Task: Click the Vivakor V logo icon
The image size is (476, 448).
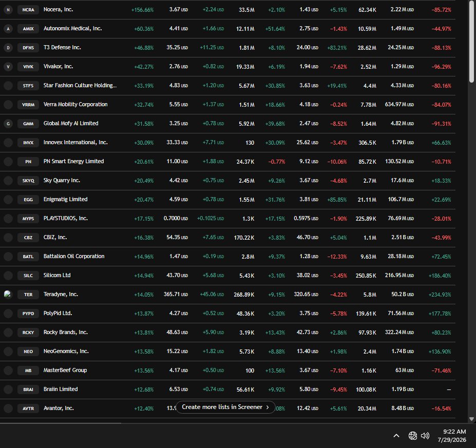Action: (x=8, y=67)
